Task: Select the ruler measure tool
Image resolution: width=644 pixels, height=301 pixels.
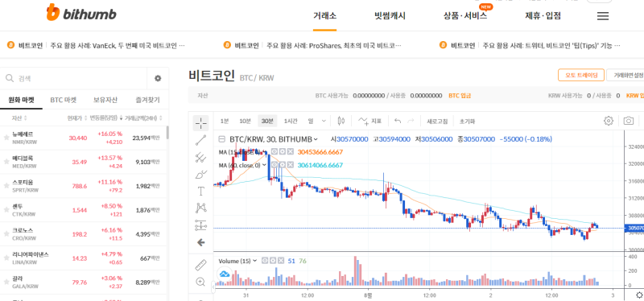Action: (x=200, y=266)
